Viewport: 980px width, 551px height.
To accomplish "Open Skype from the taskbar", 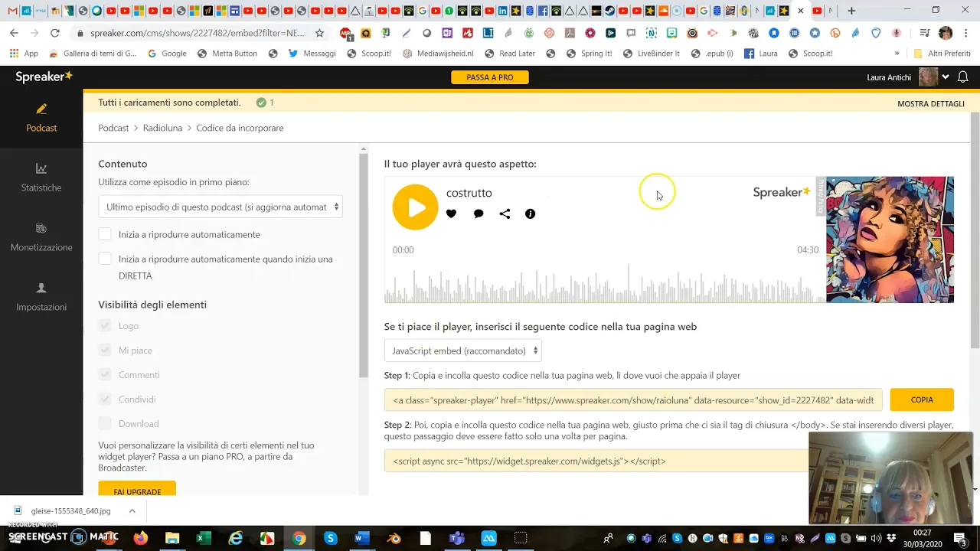I will 330,538.
